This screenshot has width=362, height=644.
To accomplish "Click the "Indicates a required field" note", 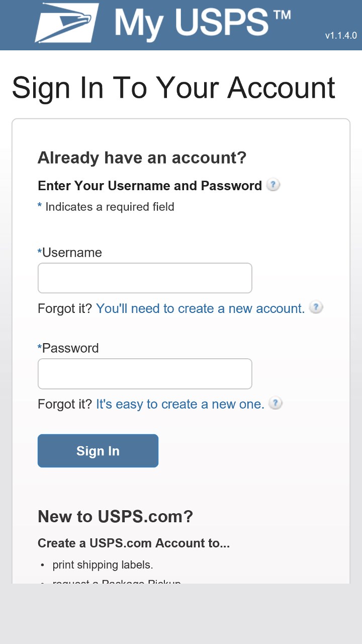I will click(x=110, y=207).
